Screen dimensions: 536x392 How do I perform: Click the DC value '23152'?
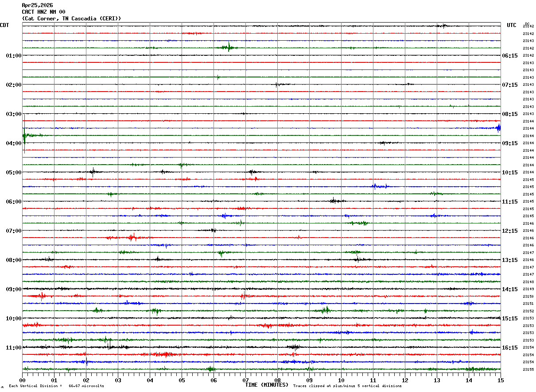pyautogui.click(x=528, y=311)
